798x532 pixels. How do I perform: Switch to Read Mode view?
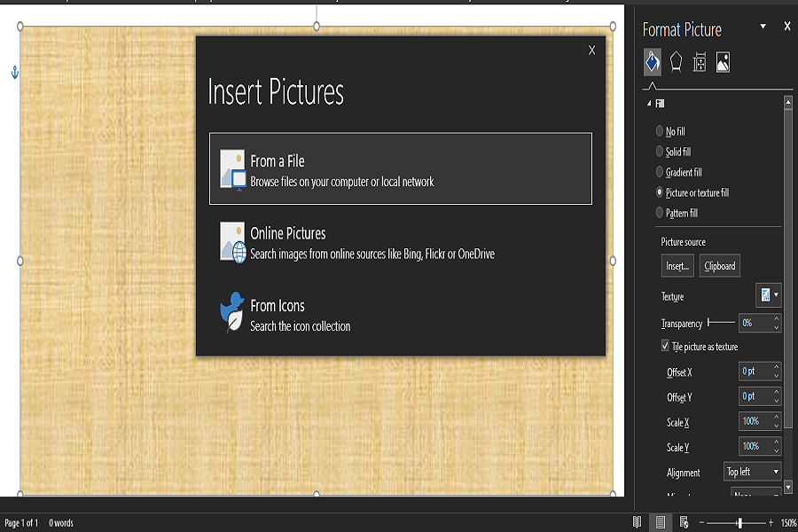tap(637, 522)
